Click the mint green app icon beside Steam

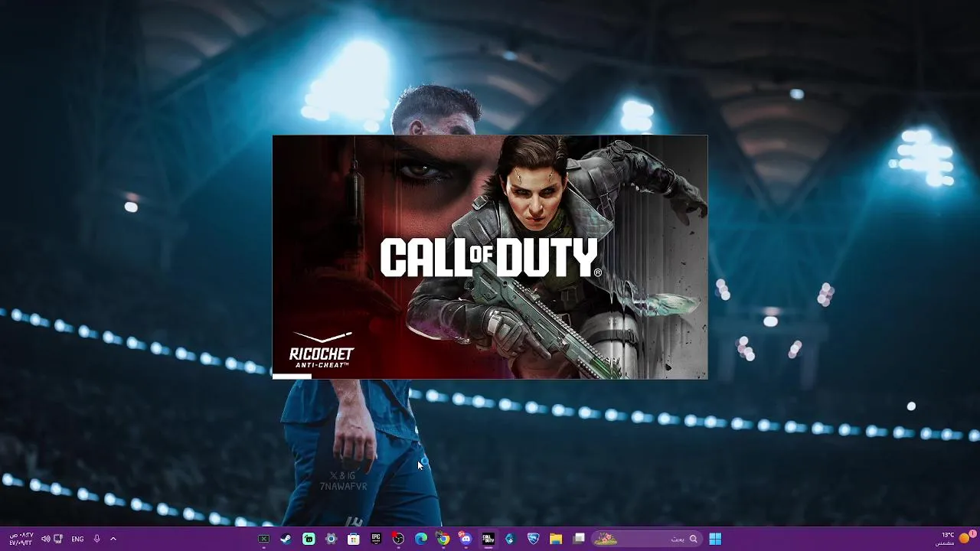(309, 539)
